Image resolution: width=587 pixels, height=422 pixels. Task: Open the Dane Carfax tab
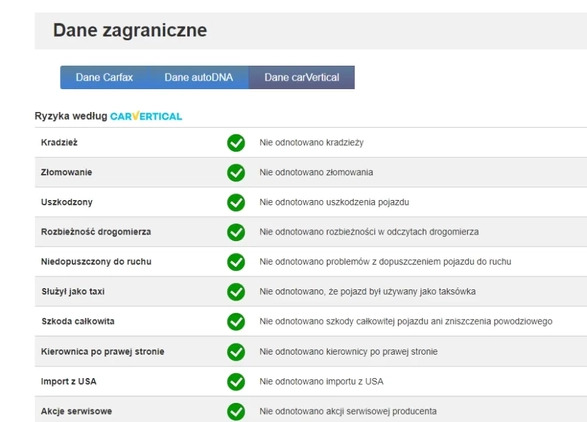pyautogui.click(x=104, y=78)
